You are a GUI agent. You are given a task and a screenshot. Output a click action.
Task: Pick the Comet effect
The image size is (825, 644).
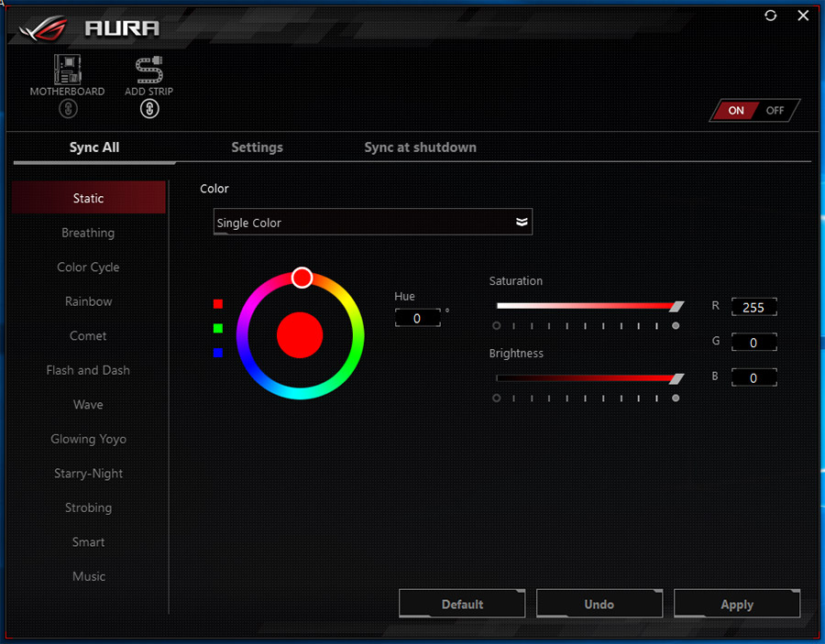tap(88, 335)
